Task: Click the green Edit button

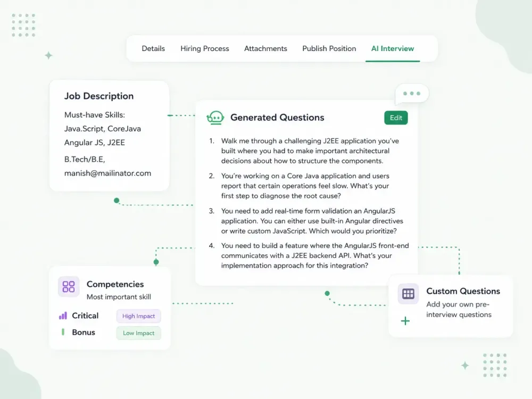Action: [396, 118]
